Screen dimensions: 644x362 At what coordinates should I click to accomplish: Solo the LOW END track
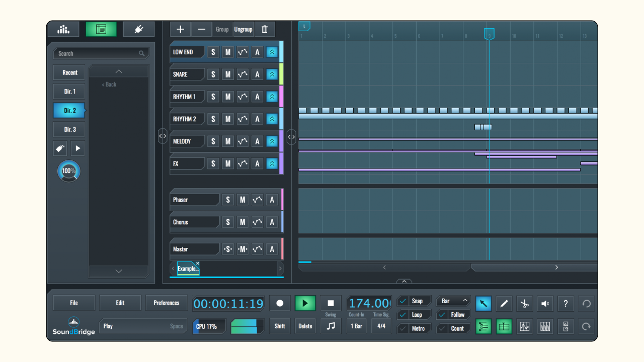(x=213, y=52)
